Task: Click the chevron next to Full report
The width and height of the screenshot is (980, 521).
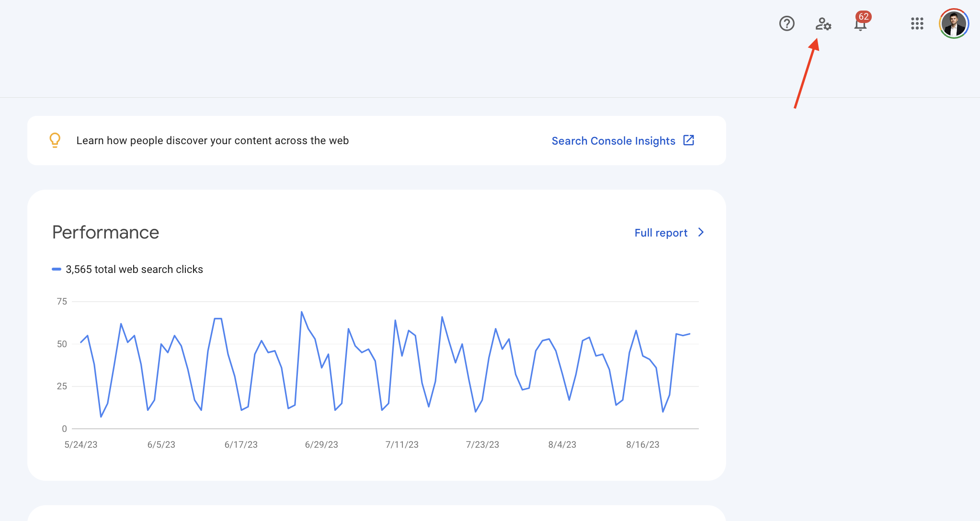Action: click(x=701, y=232)
